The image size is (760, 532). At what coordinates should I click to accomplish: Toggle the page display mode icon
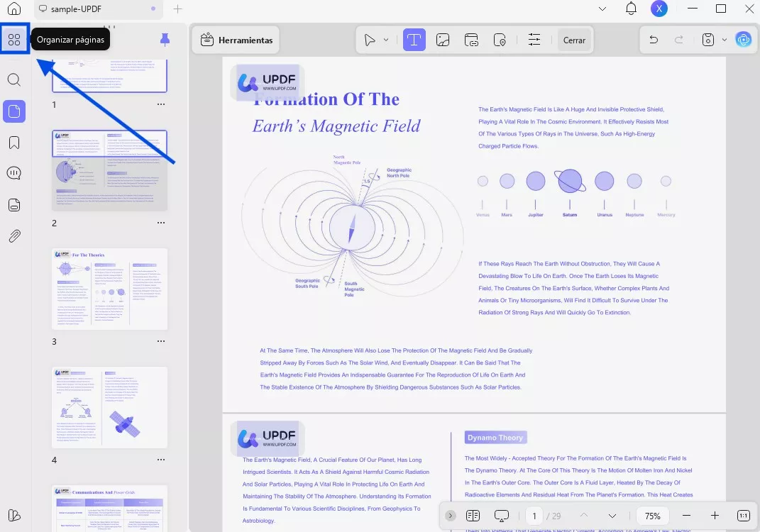[473, 516]
